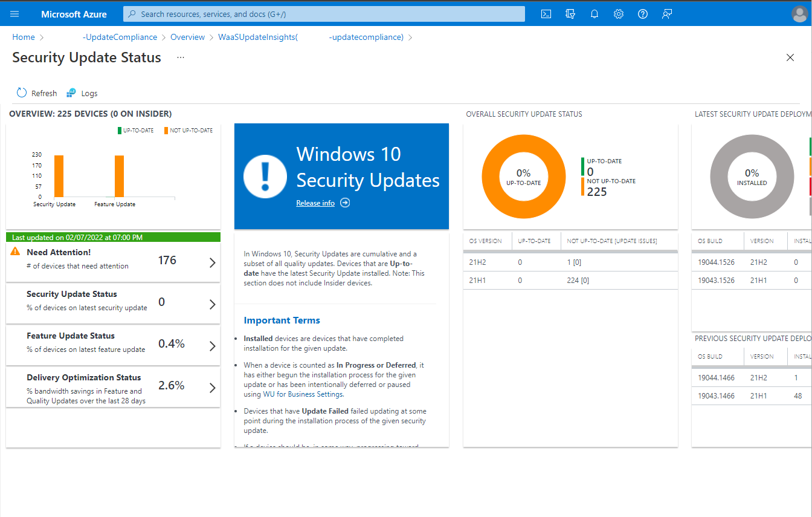Open portal settings gear
The width and height of the screenshot is (812, 517).
(x=619, y=14)
